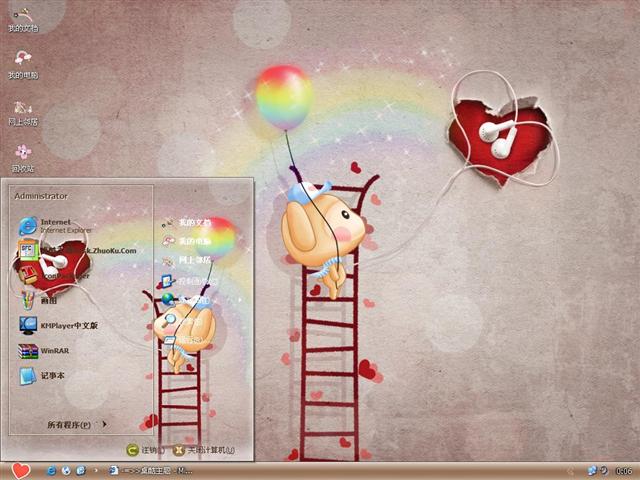Image resolution: width=640 pixels, height=480 pixels.
Task: Click the Administrator user name
Action: click(x=41, y=196)
